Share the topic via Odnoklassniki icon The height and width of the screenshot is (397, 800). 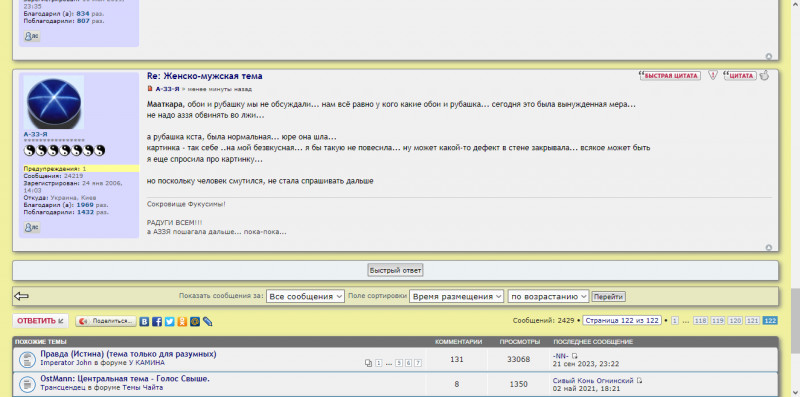coord(182,321)
